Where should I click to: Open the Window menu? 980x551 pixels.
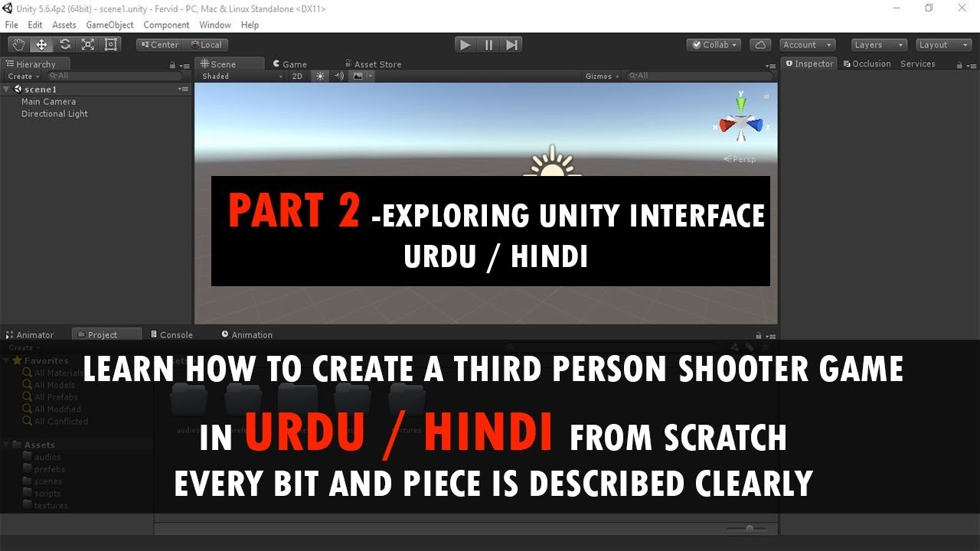[215, 24]
